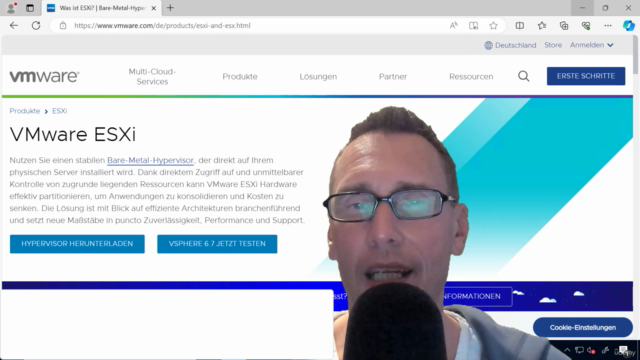Open the Produkte menu
Image resolution: width=640 pixels, height=360 pixels.
point(240,76)
